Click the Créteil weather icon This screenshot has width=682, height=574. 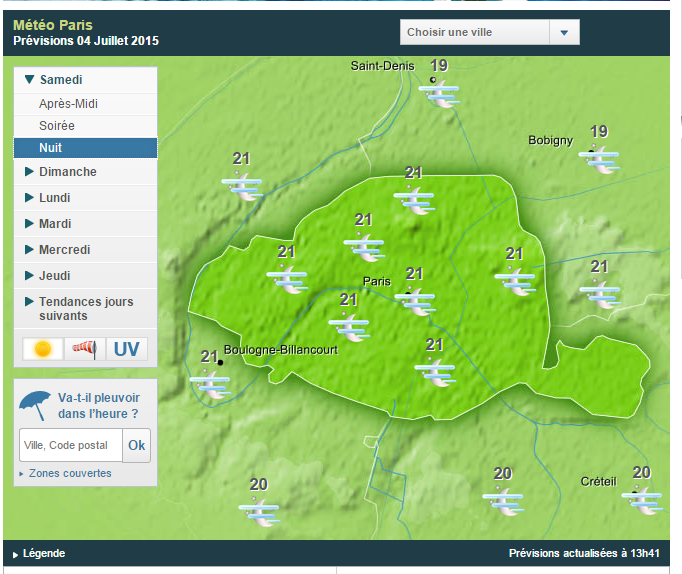pos(642,501)
